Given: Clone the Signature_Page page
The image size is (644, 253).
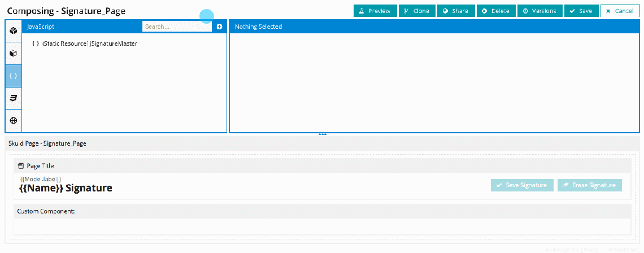Looking at the screenshot, I should pyautogui.click(x=416, y=11).
